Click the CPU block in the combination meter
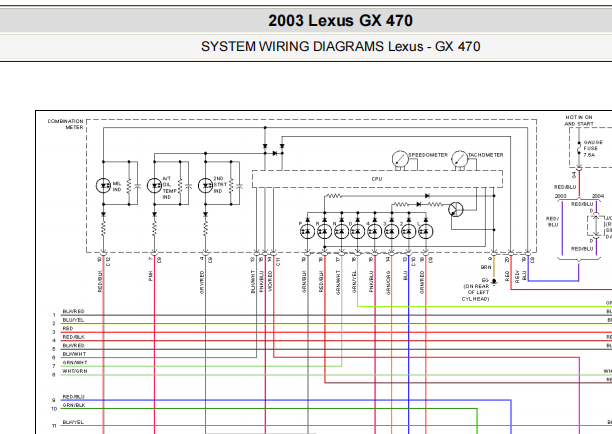 click(x=377, y=179)
